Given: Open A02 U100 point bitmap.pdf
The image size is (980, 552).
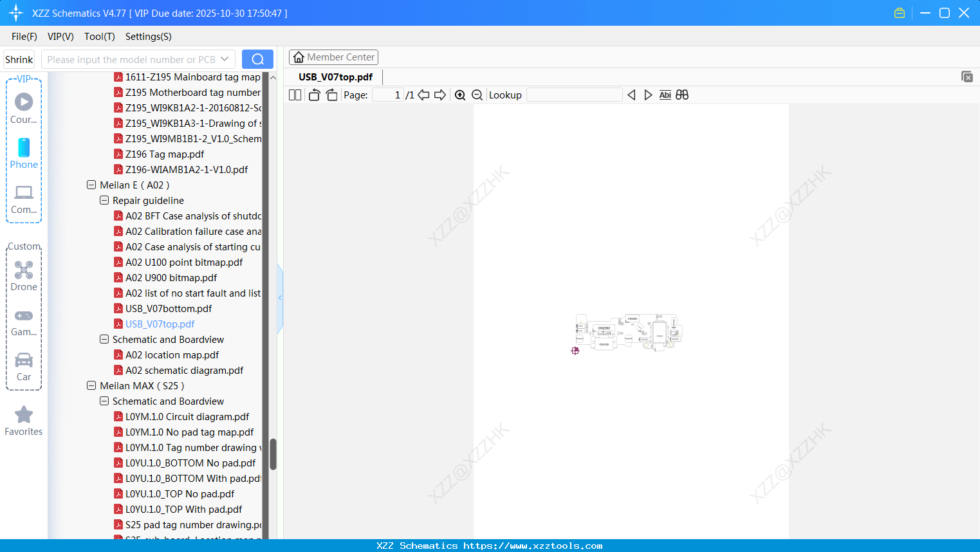Looking at the screenshot, I should 184,262.
